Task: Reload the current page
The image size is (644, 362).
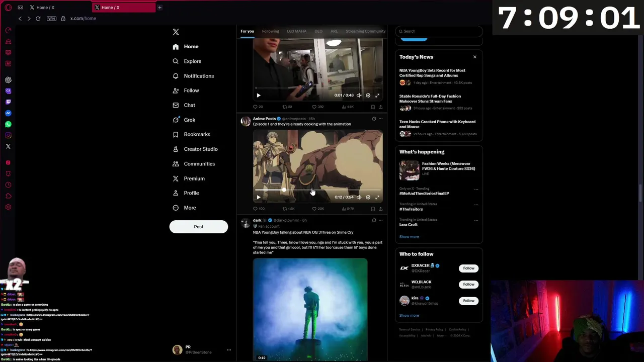Action: point(38,19)
